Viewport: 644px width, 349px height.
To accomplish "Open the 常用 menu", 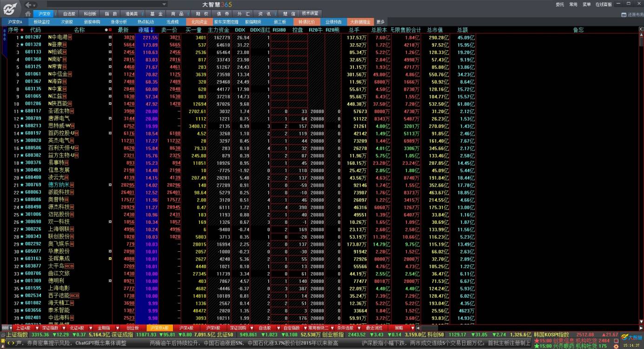I will [x=573, y=4].
